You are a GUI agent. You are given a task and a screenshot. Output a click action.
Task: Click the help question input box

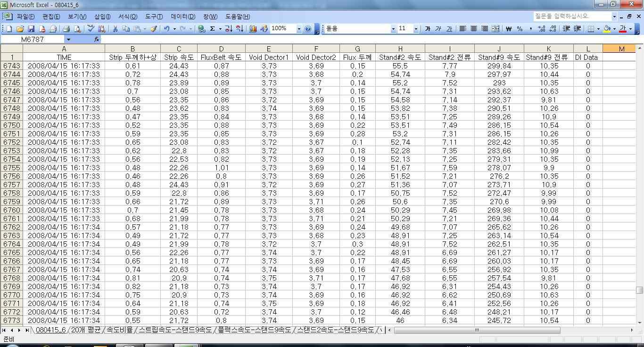coord(572,16)
